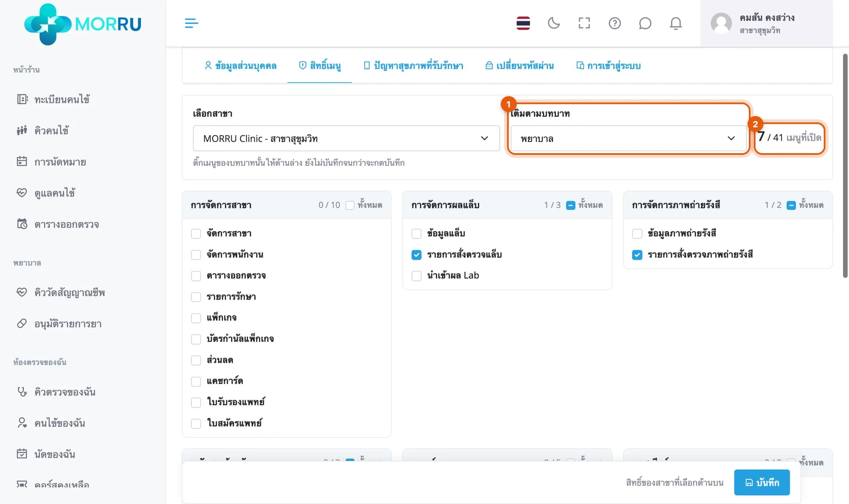Screen dimensions: 849x504
Task: Check the จัดการพนักงาน checkbox
Action: coord(196,255)
